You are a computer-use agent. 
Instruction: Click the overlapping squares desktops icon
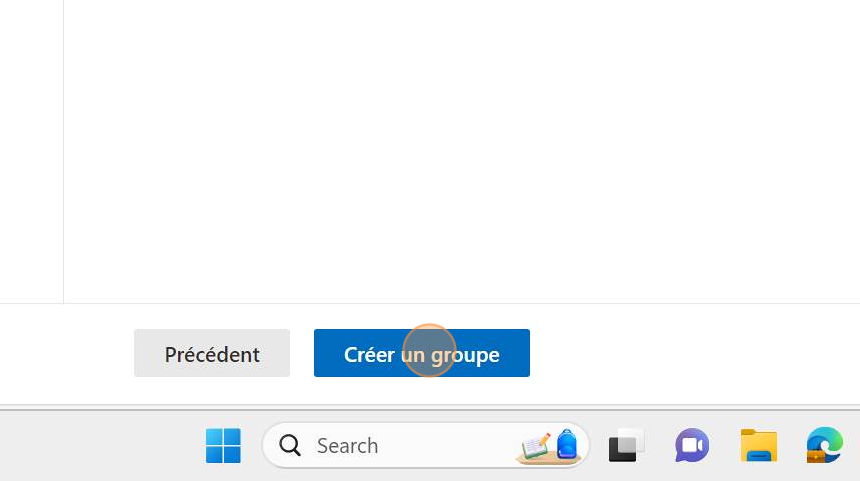(x=626, y=445)
